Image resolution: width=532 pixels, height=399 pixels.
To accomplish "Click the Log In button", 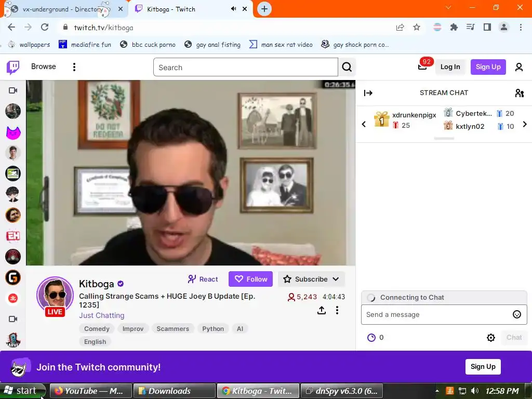I will 450,67.
